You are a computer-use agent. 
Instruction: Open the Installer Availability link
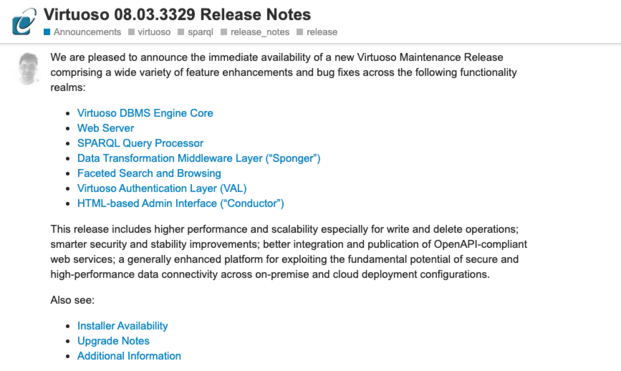pos(122,326)
